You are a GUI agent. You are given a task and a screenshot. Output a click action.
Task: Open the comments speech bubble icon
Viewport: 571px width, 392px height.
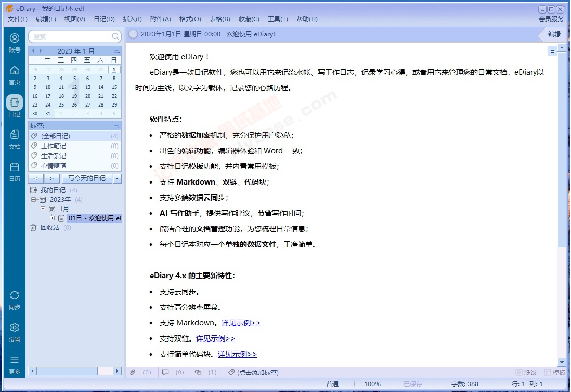pyautogui.click(x=165, y=372)
